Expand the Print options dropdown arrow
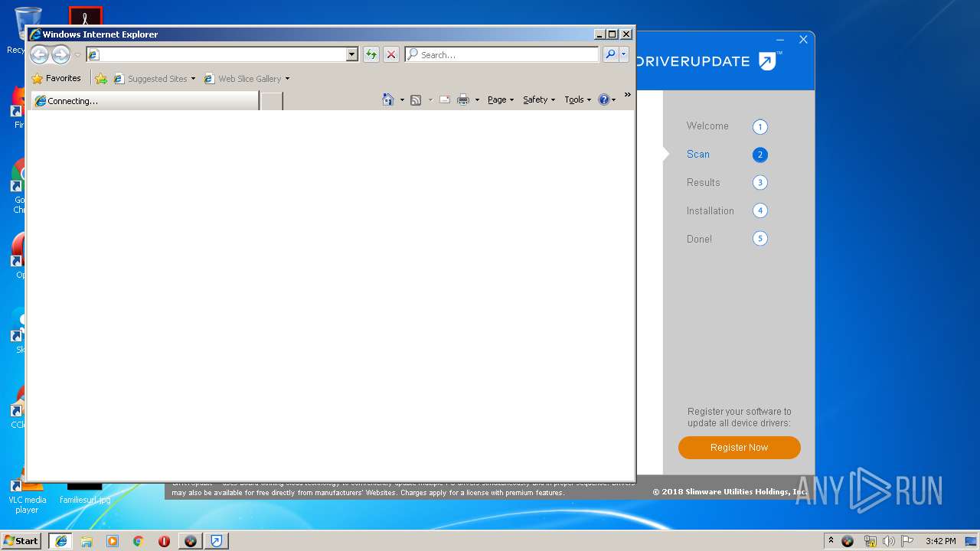The image size is (980, 551). click(x=477, y=100)
